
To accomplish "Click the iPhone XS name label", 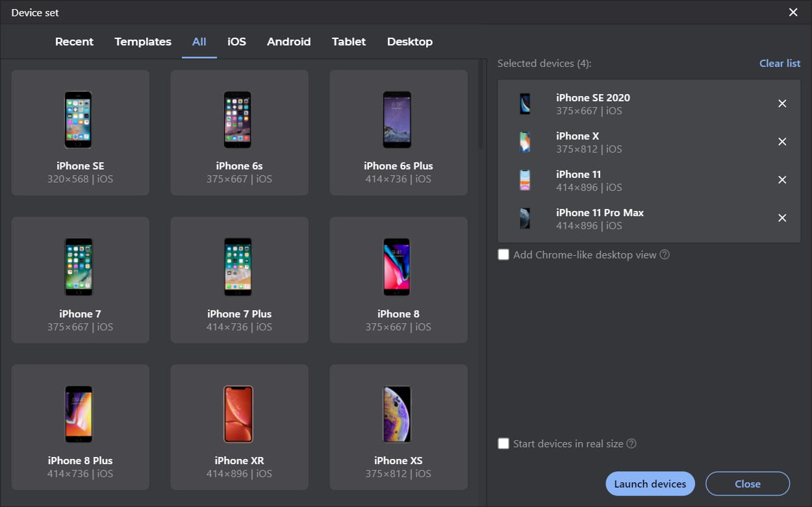I will [399, 460].
